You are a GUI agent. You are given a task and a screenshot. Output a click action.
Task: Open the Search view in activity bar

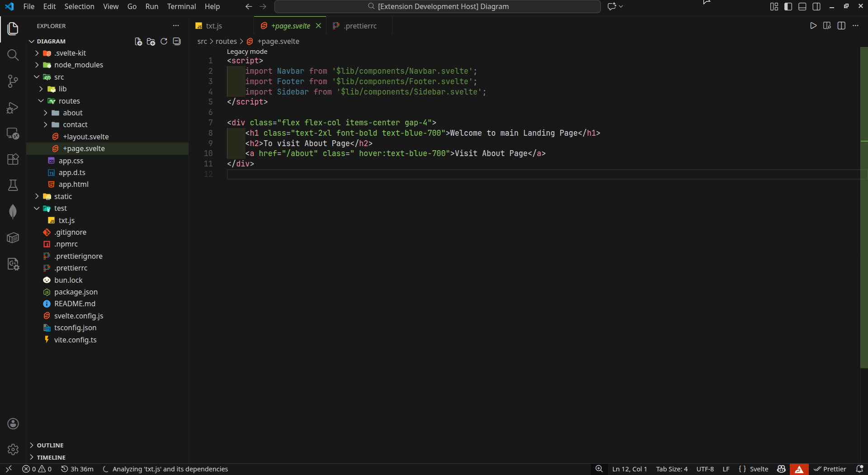pos(13,55)
